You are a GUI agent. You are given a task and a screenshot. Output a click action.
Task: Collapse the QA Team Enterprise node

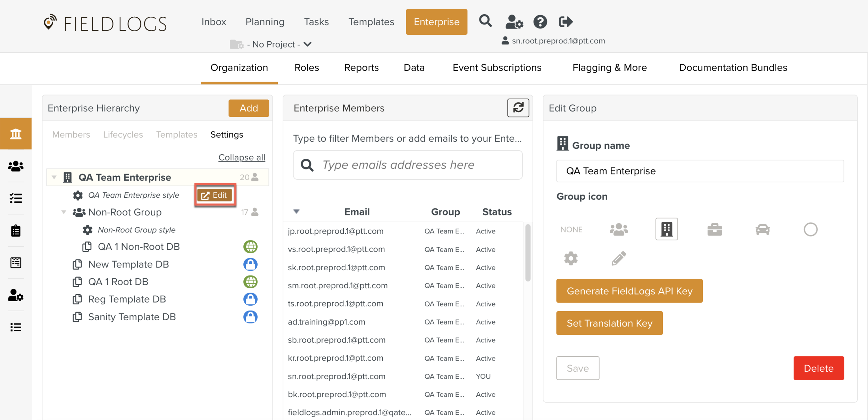(54, 177)
